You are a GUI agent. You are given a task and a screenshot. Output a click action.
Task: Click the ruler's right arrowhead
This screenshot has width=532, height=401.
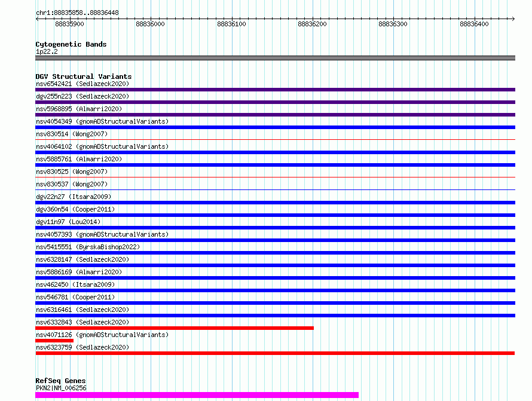[513, 19]
